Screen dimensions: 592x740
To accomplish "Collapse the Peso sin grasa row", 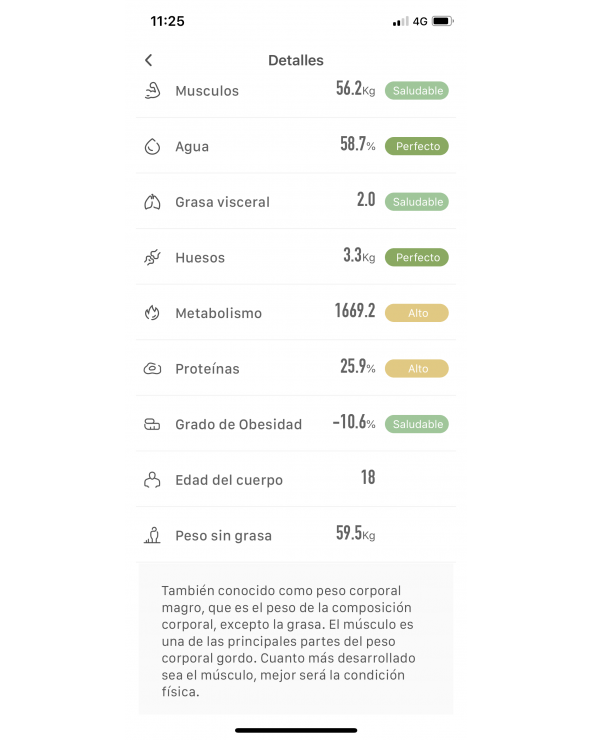I will (x=296, y=535).
